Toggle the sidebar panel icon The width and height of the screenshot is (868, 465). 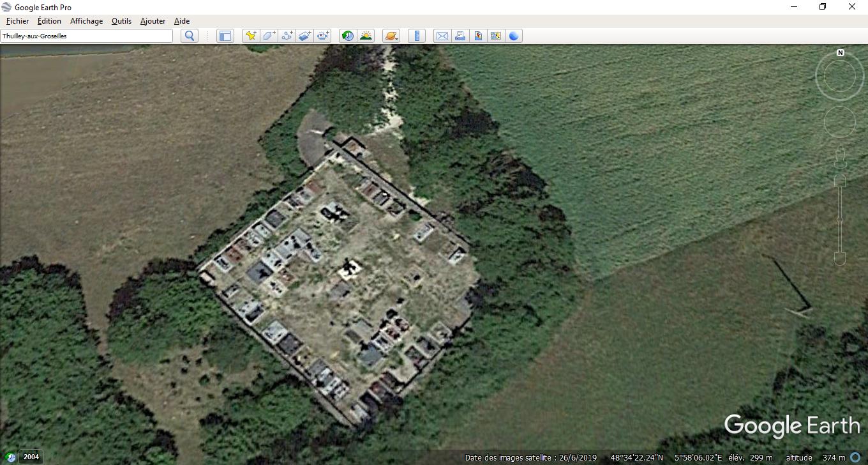click(225, 36)
